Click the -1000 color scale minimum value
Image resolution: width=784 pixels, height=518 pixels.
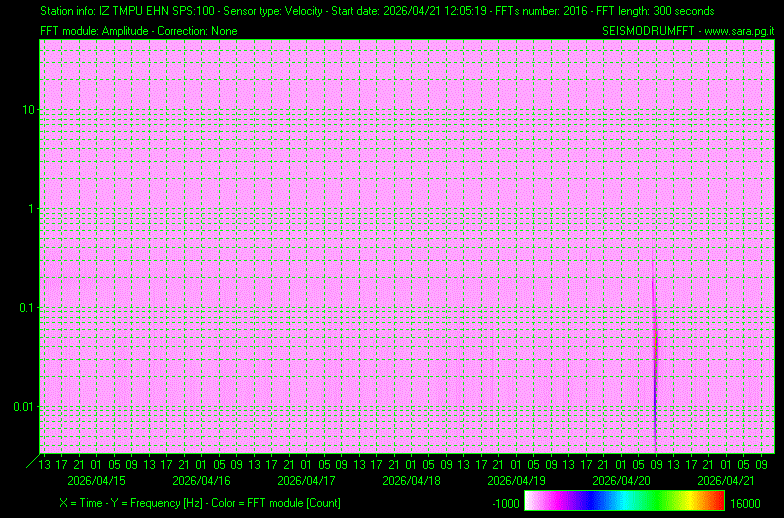click(506, 502)
